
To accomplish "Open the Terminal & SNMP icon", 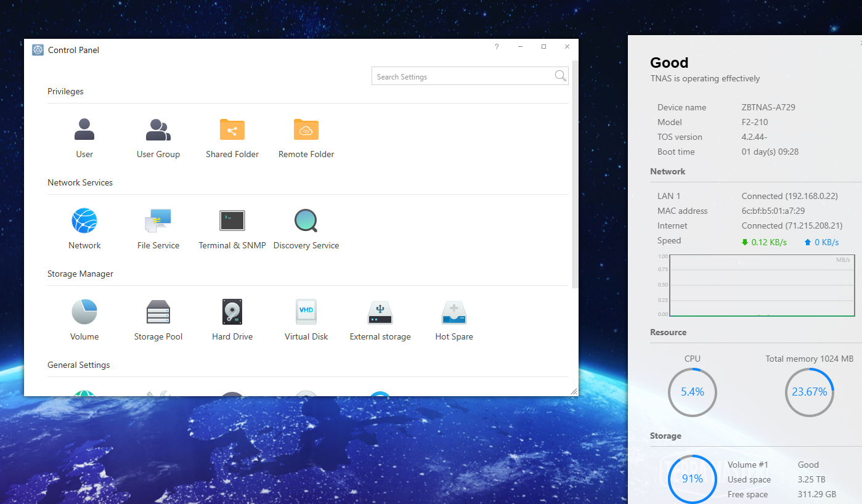I will click(x=232, y=221).
